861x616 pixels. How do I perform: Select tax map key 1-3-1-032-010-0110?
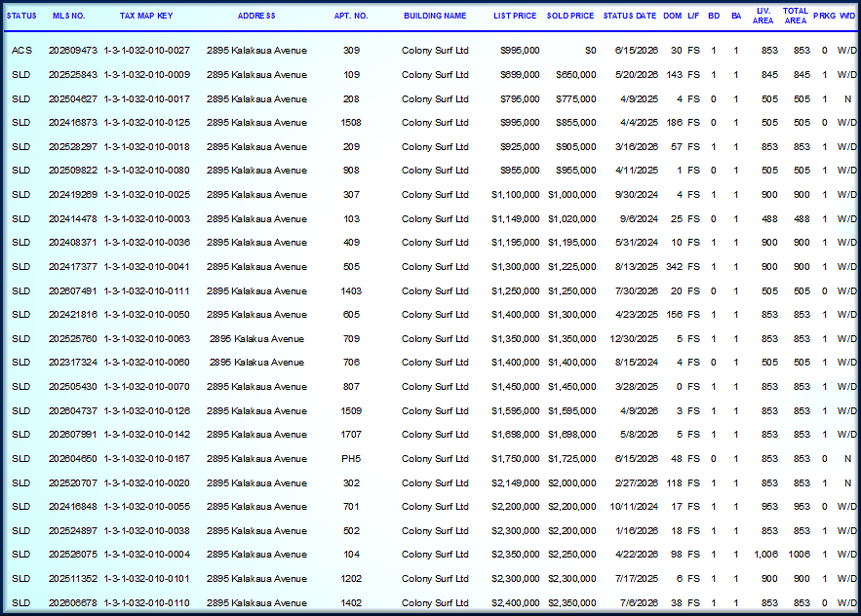146,602
